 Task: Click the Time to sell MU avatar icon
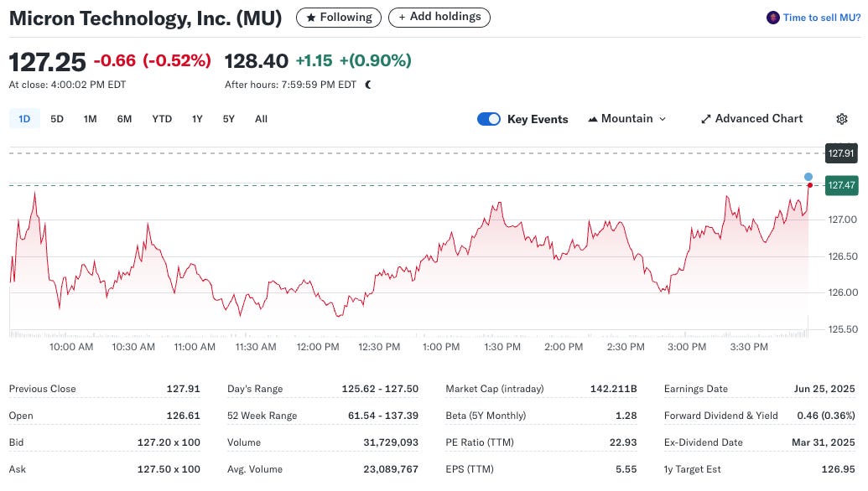[772, 18]
